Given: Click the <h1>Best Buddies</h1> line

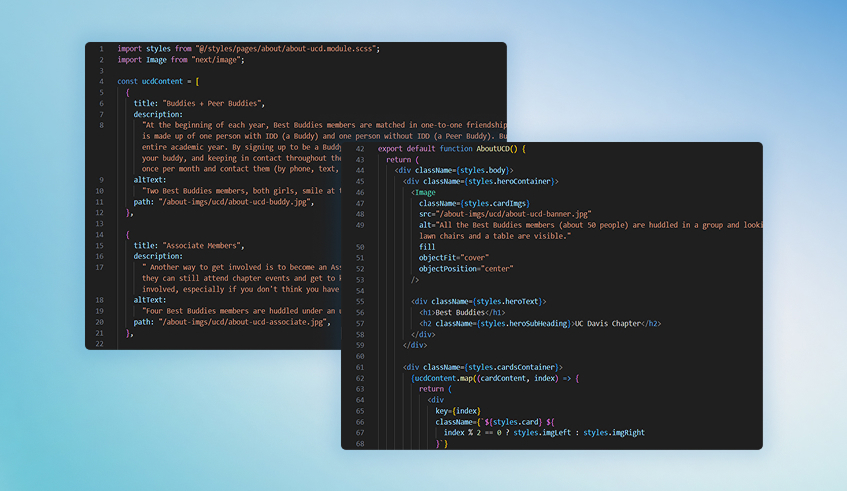Looking at the screenshot, I should (462, 312).
